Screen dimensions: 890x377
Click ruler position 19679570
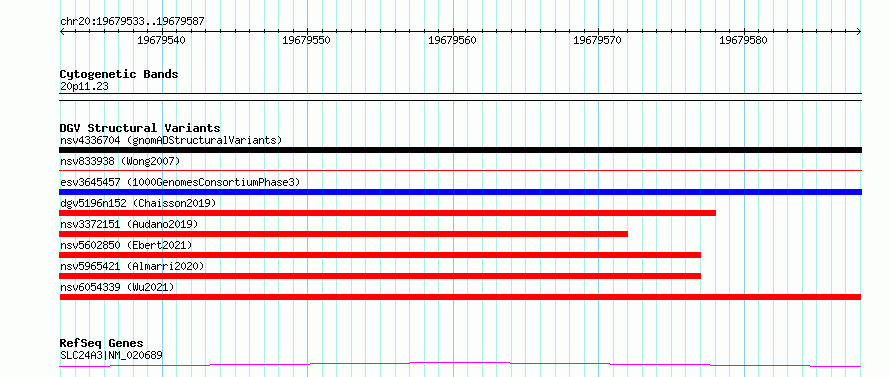pyautogui.click(x=598, y=40)
